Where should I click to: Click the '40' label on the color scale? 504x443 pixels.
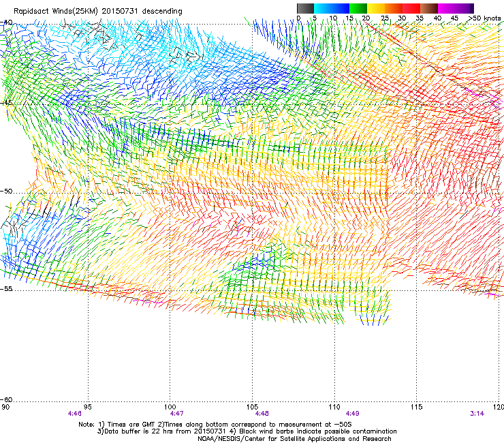pos(437,18)
